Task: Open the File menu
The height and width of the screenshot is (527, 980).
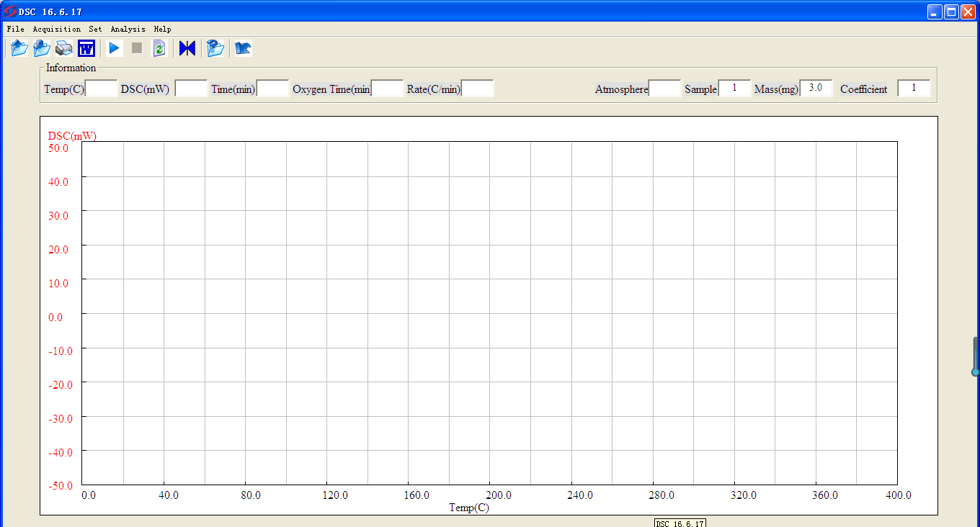Action: (15, 30)
